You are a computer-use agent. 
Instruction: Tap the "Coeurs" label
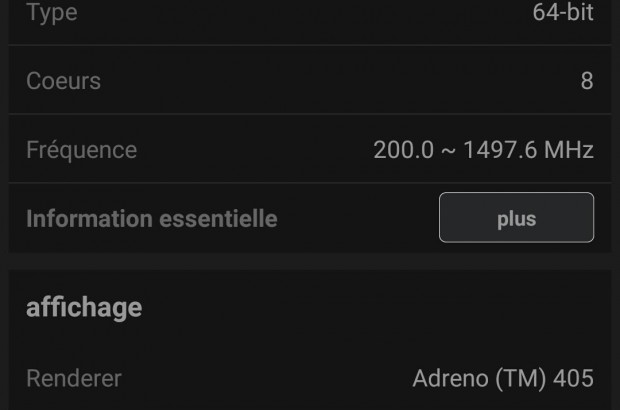(63, 81)
